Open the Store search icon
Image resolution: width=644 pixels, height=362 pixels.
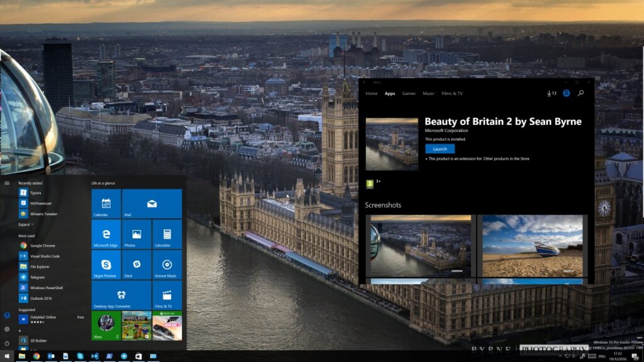tap(580, 93)
